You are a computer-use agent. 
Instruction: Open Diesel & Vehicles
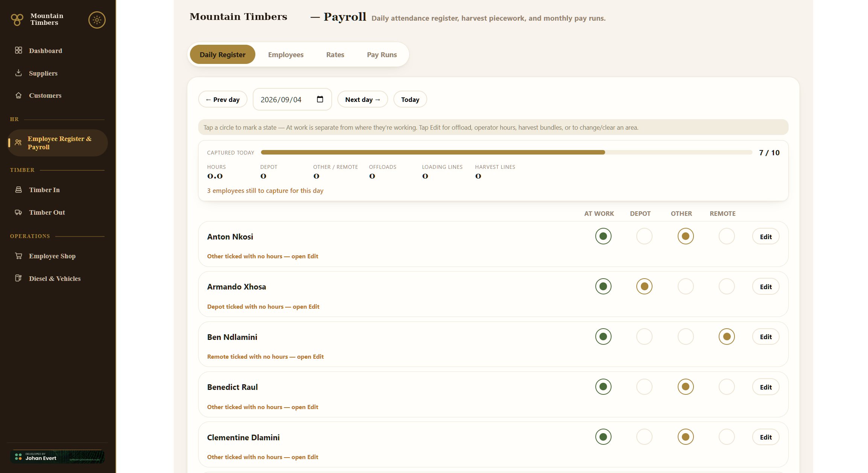57,279
